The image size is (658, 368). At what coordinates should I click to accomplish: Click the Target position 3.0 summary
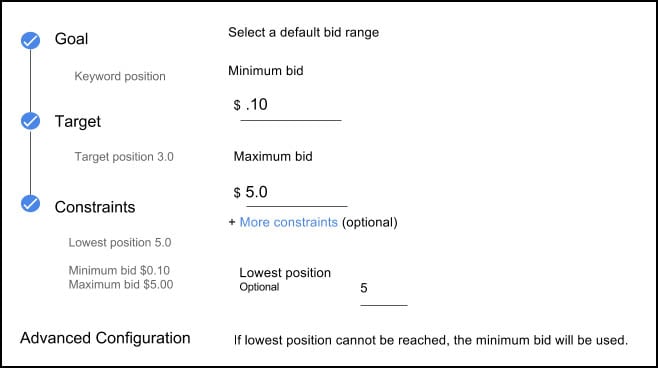click(x=124, y=157)
